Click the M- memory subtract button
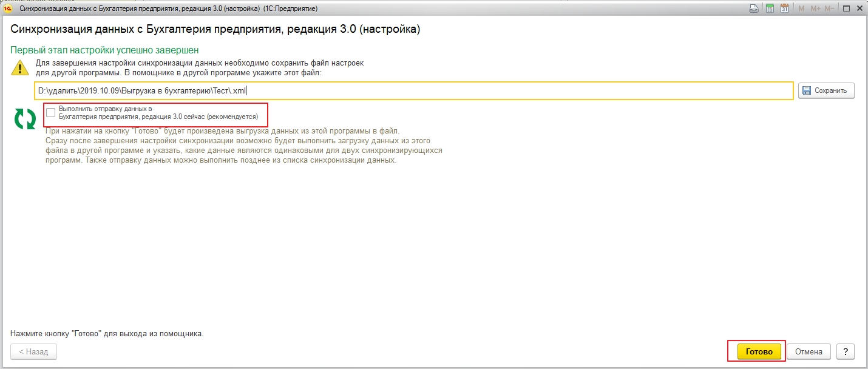 [829, 8]
